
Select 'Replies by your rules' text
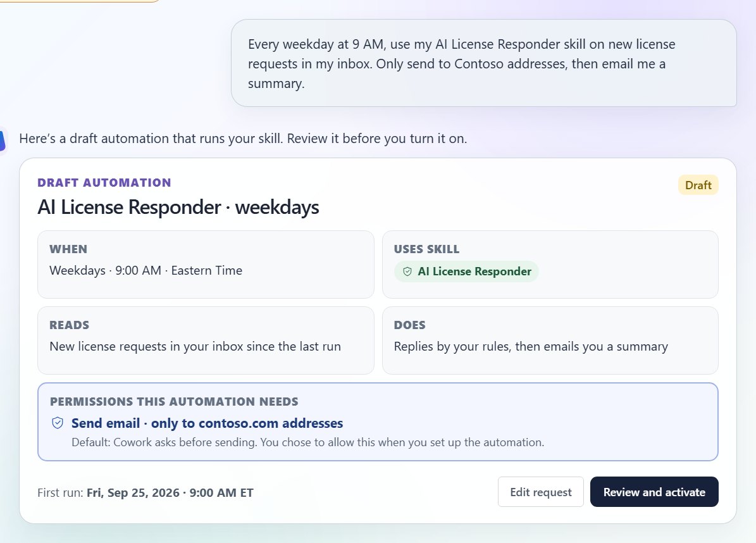pyautogui.click(x=531, y=346)
